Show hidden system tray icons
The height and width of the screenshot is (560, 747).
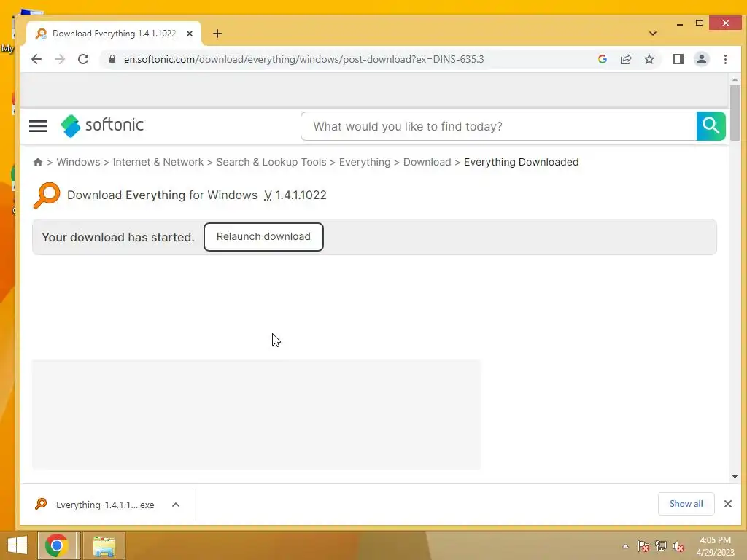[625, 546]
